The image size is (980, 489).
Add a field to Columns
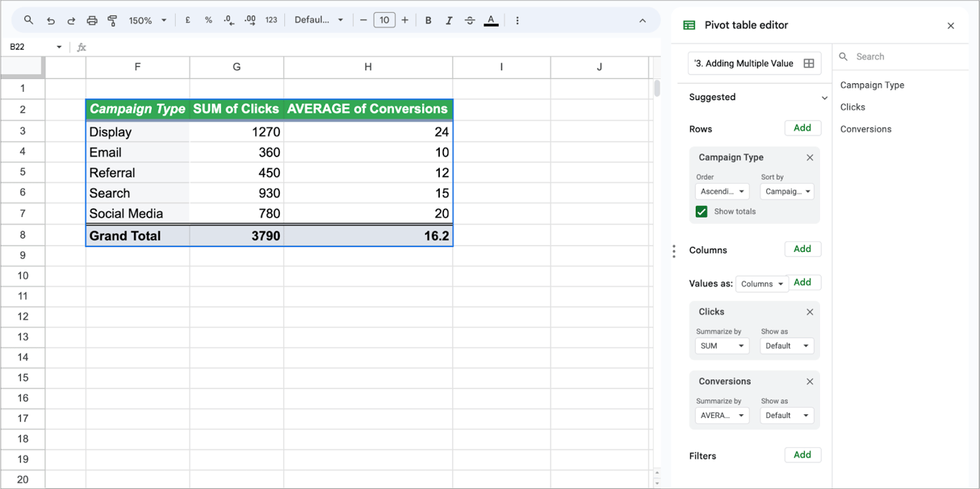802,249
